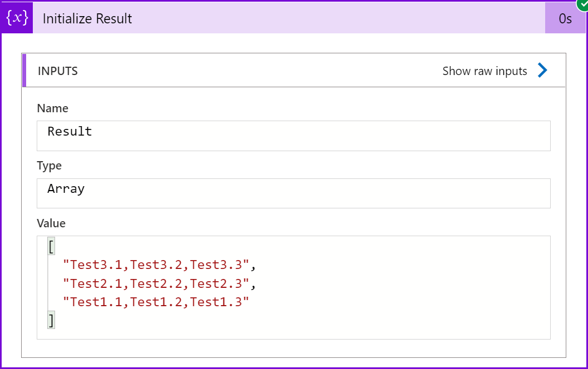Click inside the Value JSON box
Image resolution: width=588 pixels, height=369 pixels.
pyautogui.click(x=294, y=287)
